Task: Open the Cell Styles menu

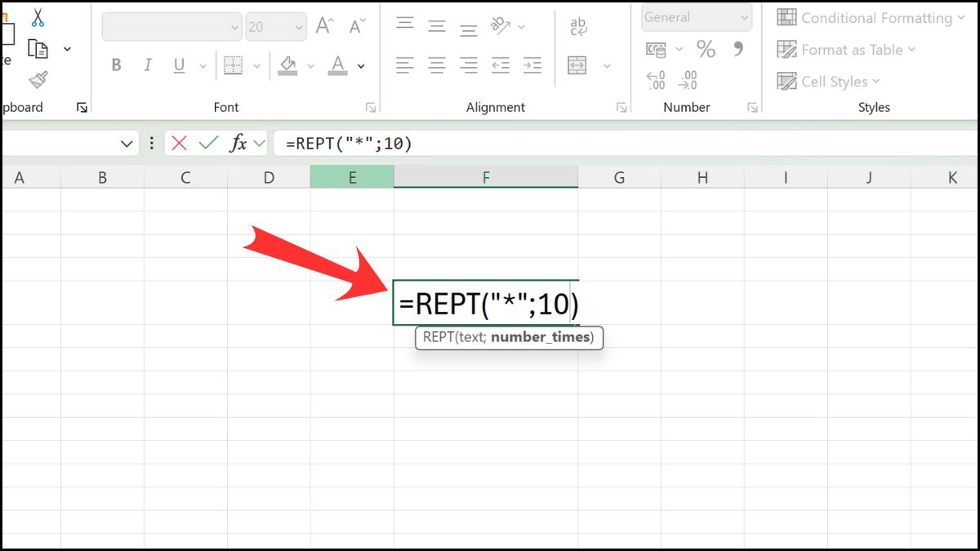Action: pos(827,81)
